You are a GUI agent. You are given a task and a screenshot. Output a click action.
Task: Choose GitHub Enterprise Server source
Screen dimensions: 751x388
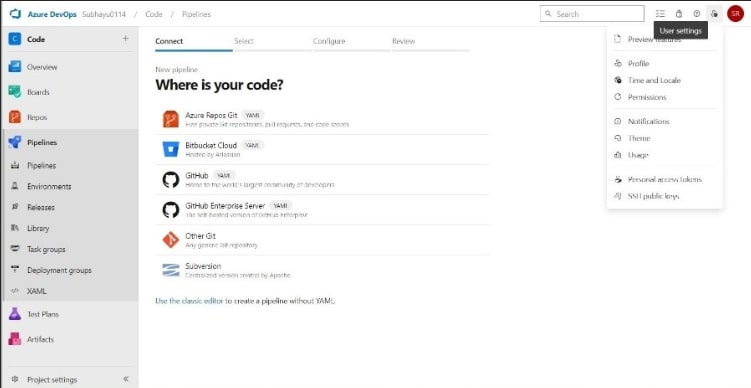point(322,210)
